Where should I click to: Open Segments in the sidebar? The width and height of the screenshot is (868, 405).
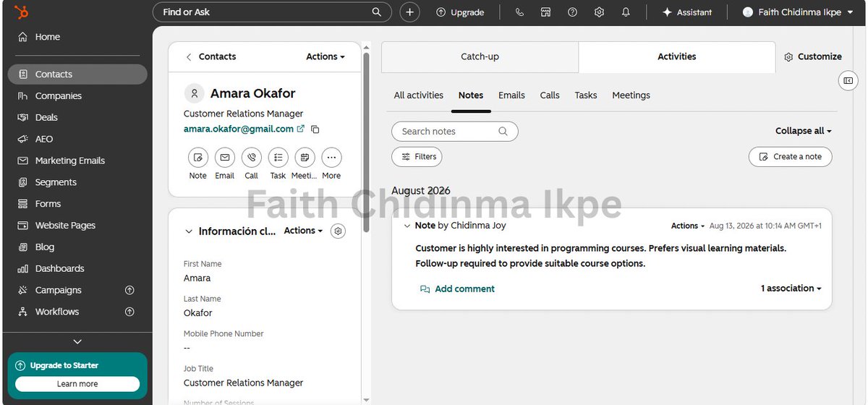coord(77,182)
